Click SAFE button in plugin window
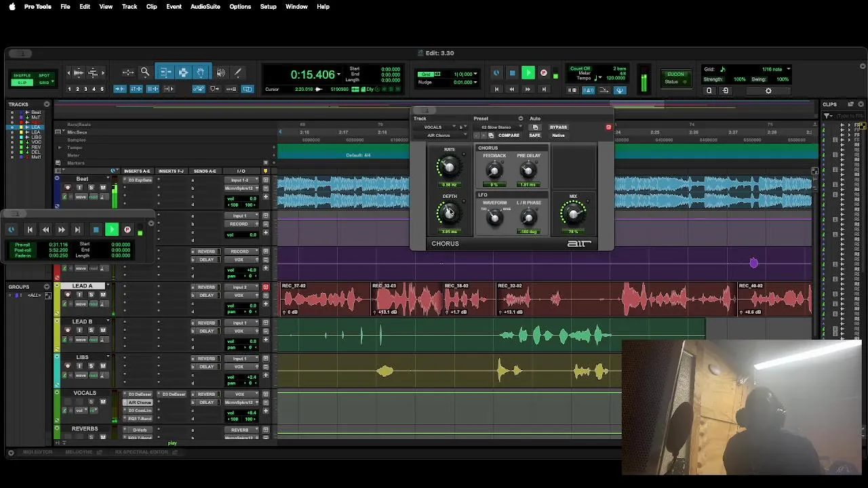 coord(534,136)
